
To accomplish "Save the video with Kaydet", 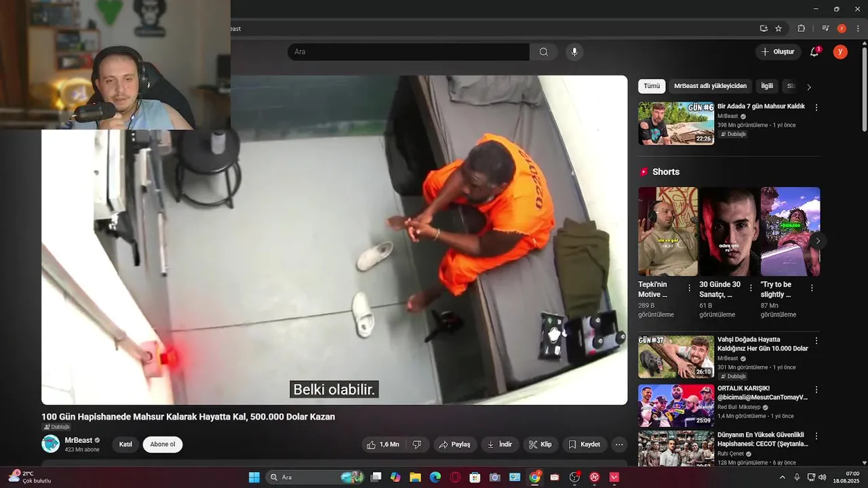I will pos(584,445).
